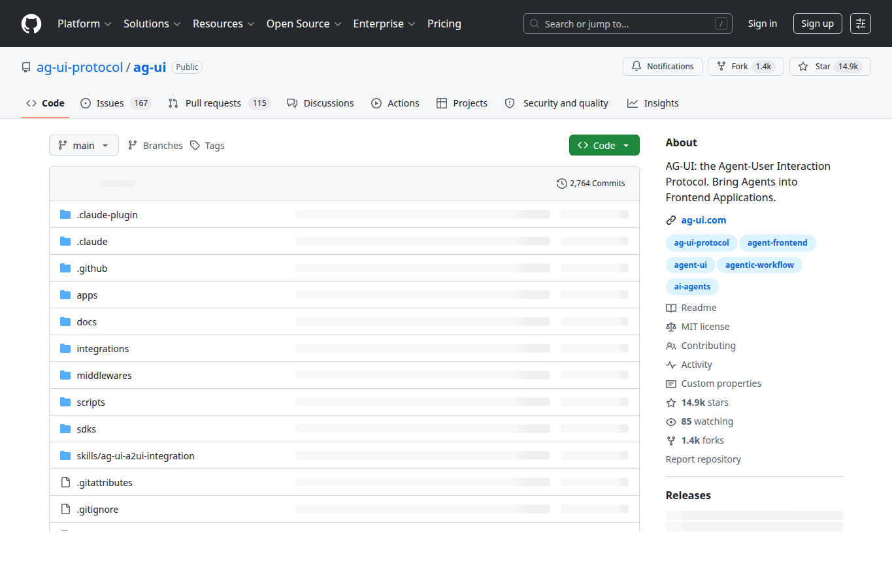Switch to the Actions tab
This screenshot has width=892, height=588.
[395, 103]
